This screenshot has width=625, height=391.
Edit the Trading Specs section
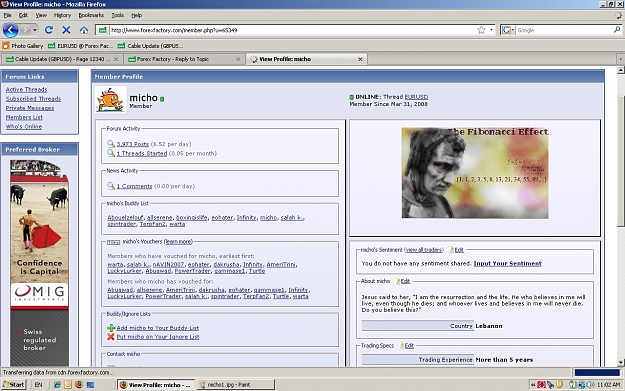(409, 346)
